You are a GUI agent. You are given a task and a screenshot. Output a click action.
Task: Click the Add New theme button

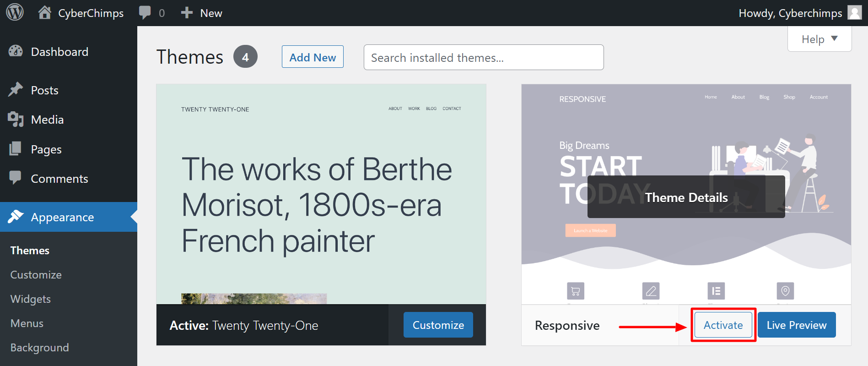click(x=313, y=57)
